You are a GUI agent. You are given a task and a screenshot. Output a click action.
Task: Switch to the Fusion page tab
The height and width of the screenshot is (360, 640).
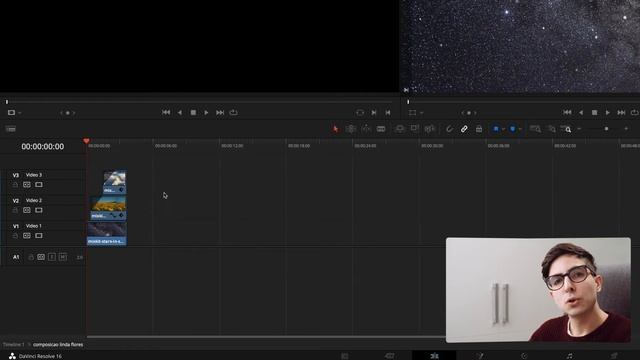pos(479,356)
